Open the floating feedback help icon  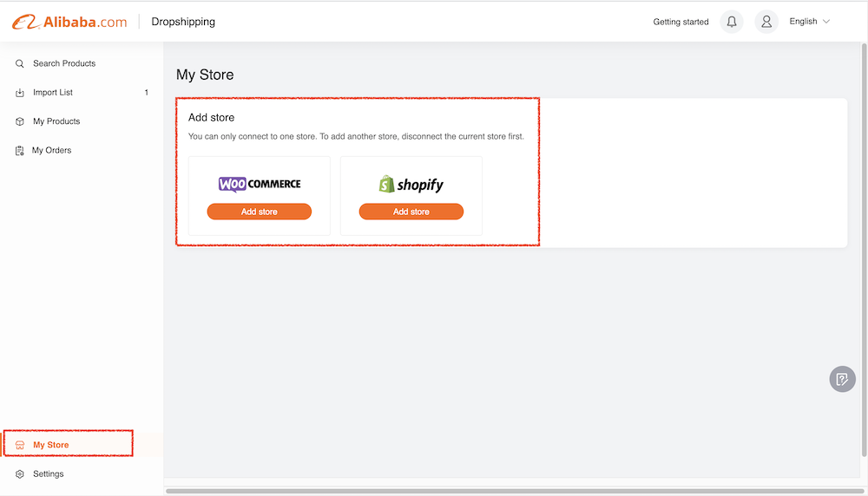coord(842,379)
